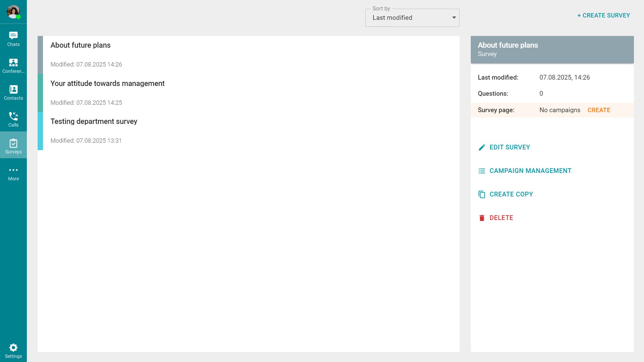This screenshot has height=362, width=644.
Task: Click the trash Delete icon
Action: point(481,218)
